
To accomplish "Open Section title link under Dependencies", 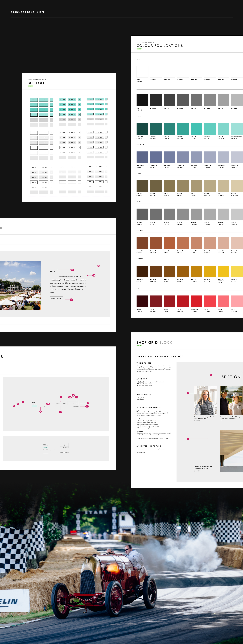I will pos(141,400).
